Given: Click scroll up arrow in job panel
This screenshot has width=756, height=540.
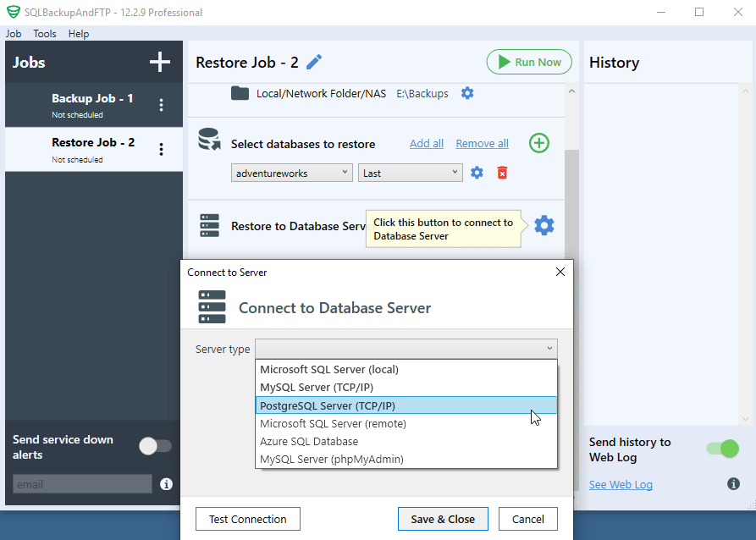Looking at the screenshot, I should click(x=571, y=91).
